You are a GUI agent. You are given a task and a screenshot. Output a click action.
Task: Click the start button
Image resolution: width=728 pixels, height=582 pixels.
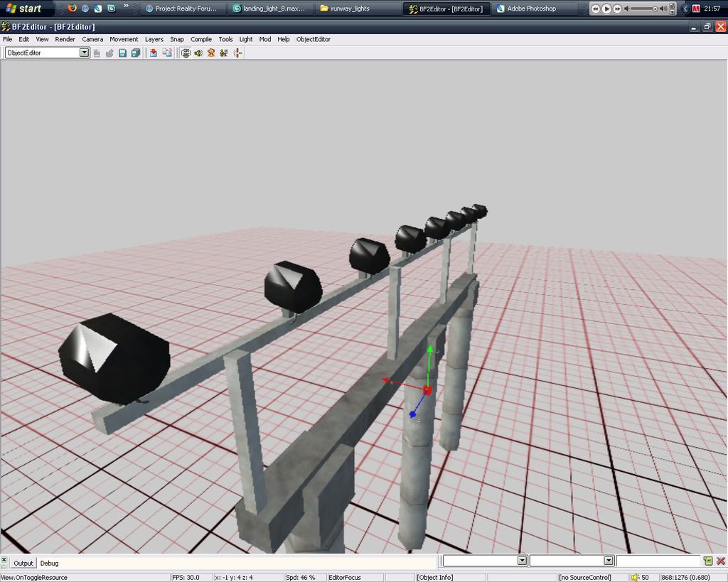coord(23,9)
